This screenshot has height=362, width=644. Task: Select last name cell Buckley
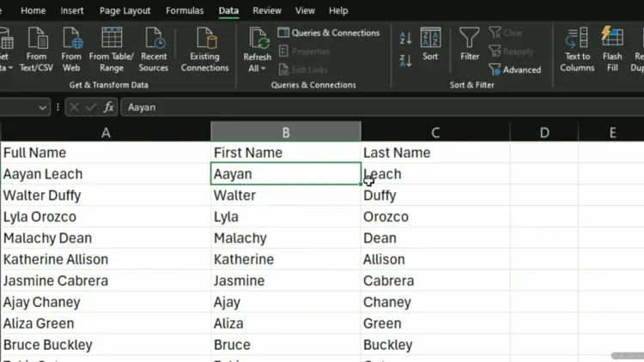tap(435, 345)
